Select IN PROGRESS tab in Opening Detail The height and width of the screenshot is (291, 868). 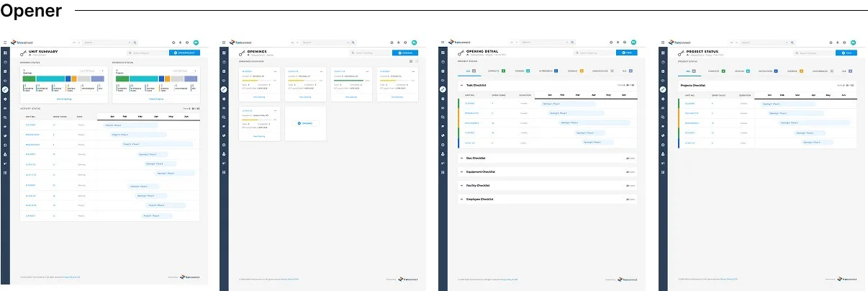[548, 71]
